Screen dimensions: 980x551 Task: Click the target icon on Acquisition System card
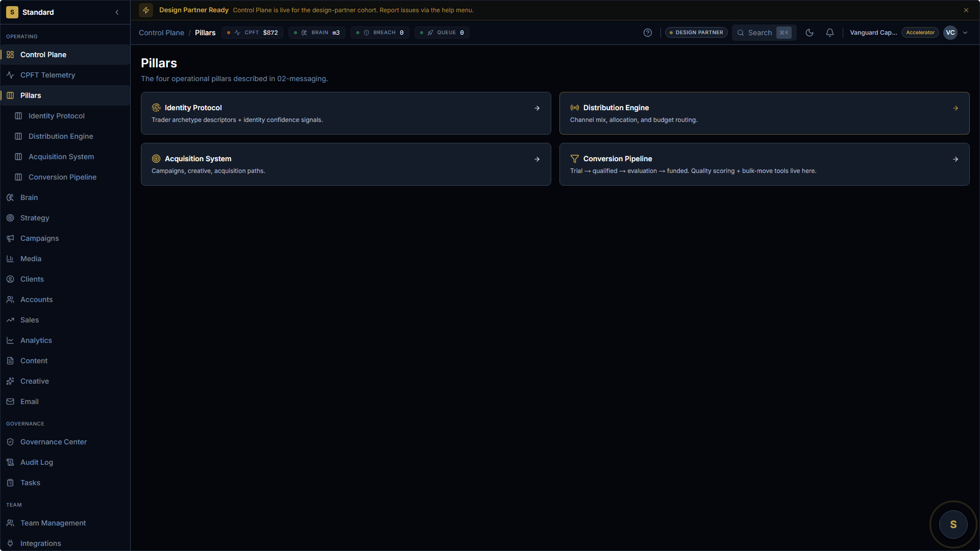[x=156, y=159]
